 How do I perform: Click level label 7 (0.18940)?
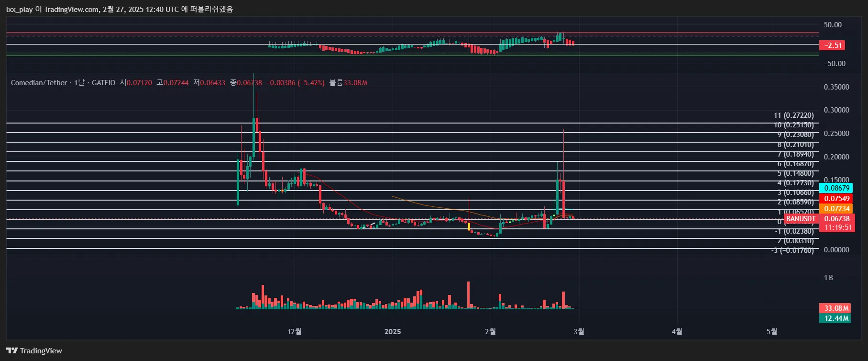(x=795, y=154)
